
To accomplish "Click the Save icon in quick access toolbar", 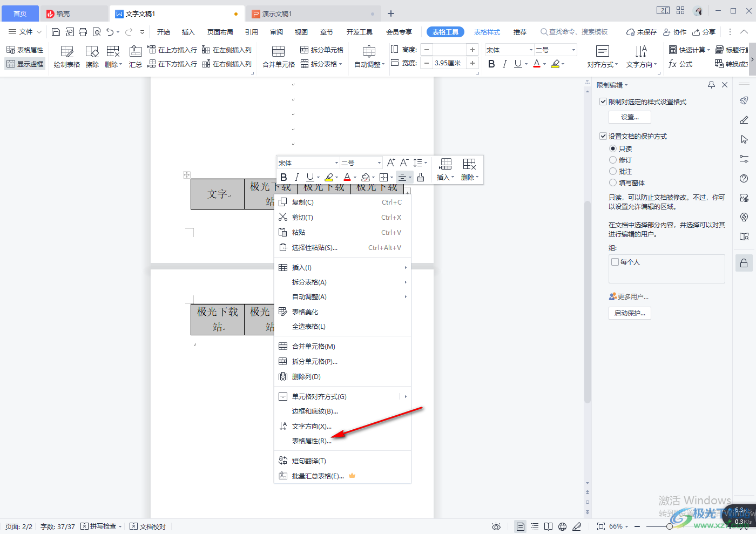I will pyautogui.click(x=56, y=32).
